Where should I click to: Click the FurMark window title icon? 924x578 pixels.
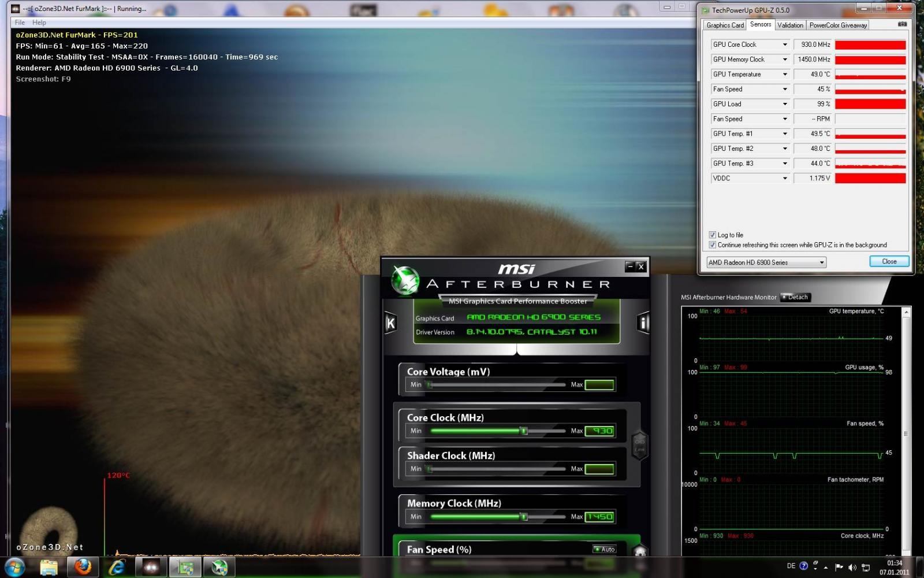point(16,9)
